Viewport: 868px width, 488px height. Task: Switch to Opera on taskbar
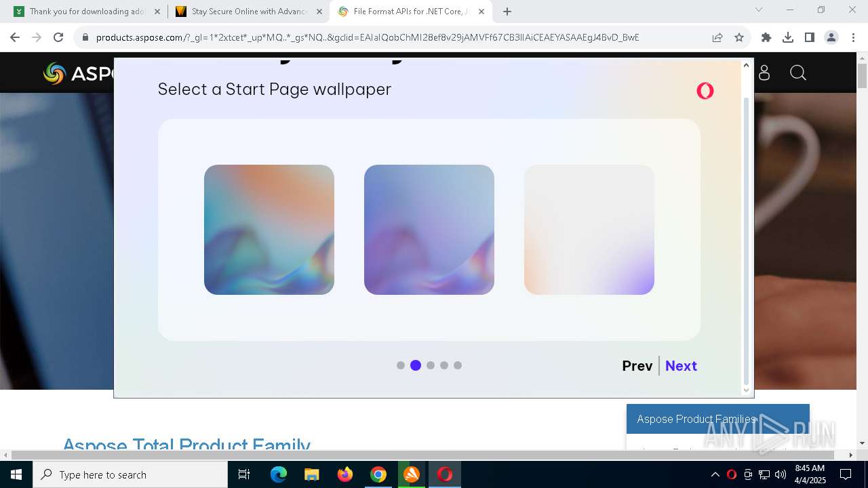[445, 474]
